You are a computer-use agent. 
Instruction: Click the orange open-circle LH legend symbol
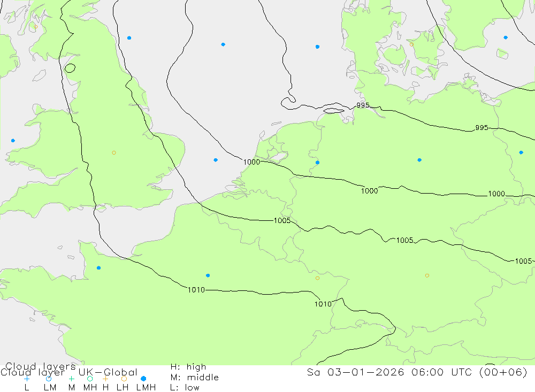(124, 379)
